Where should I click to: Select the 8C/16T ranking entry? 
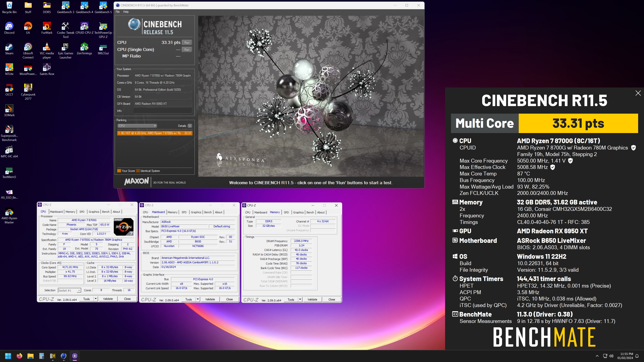click(x=155, y=133)
